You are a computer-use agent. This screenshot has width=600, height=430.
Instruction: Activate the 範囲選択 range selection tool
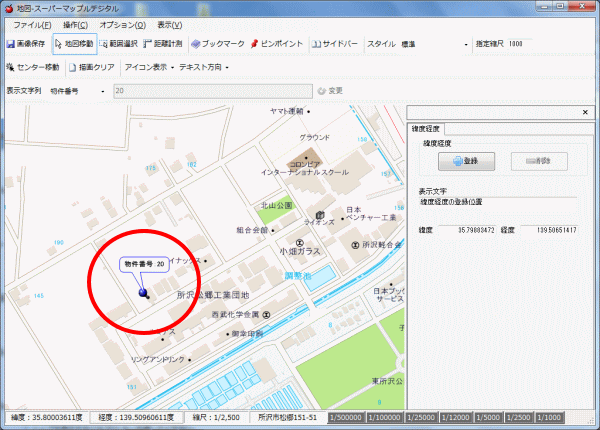pyautogui.click(x=121, y=45)
